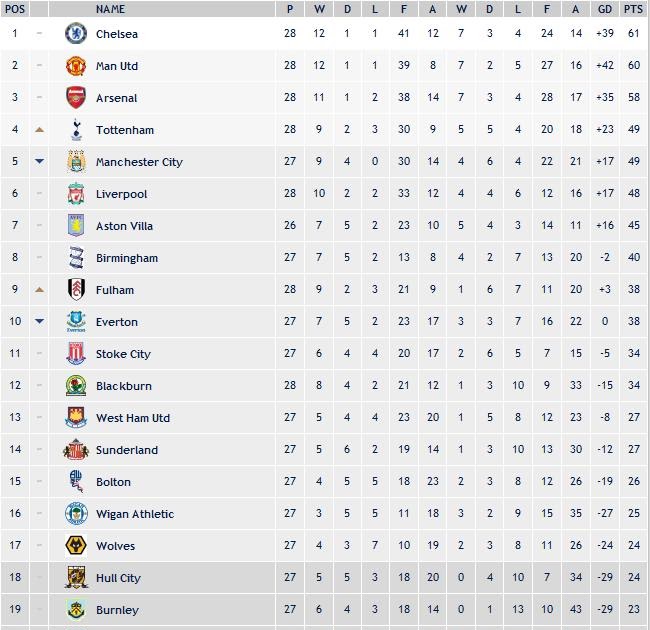650x630 pixels.
Task: Open the Wigan Athletic team link
Action: [135, 514]
